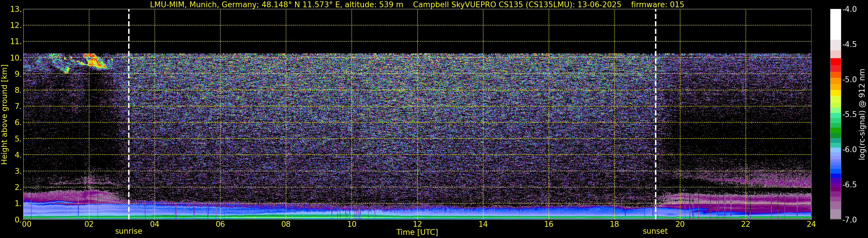Click the -6.0 colorbar tick label
This screenshot has height=238, width=868.
(x=849, y=150)
